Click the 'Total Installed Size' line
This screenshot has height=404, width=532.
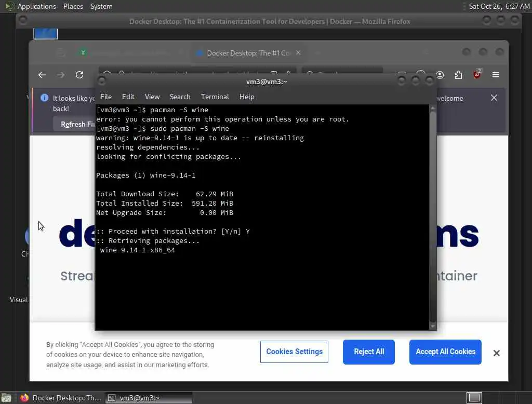pos(165,204)
